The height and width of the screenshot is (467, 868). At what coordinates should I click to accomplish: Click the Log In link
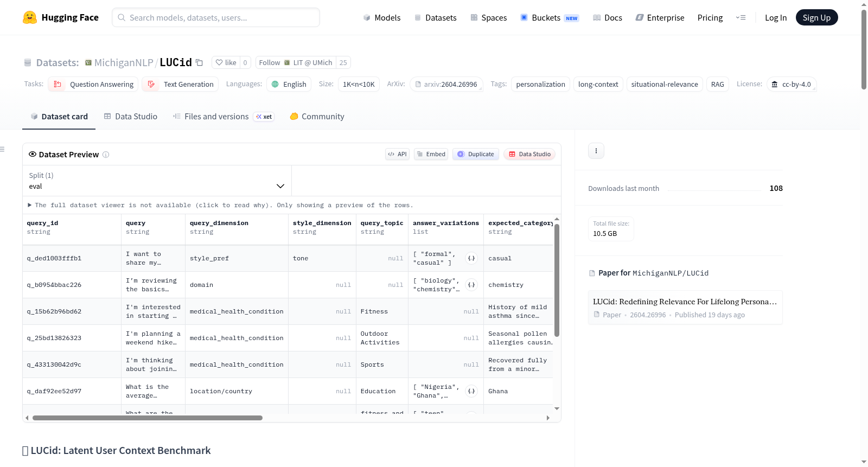pos(776,17)
